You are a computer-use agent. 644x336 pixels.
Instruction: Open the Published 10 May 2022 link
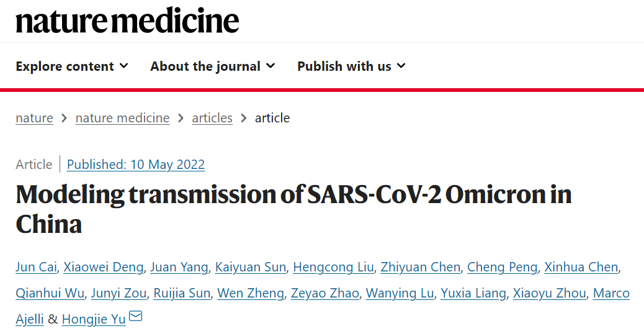(x=135, y=165)
